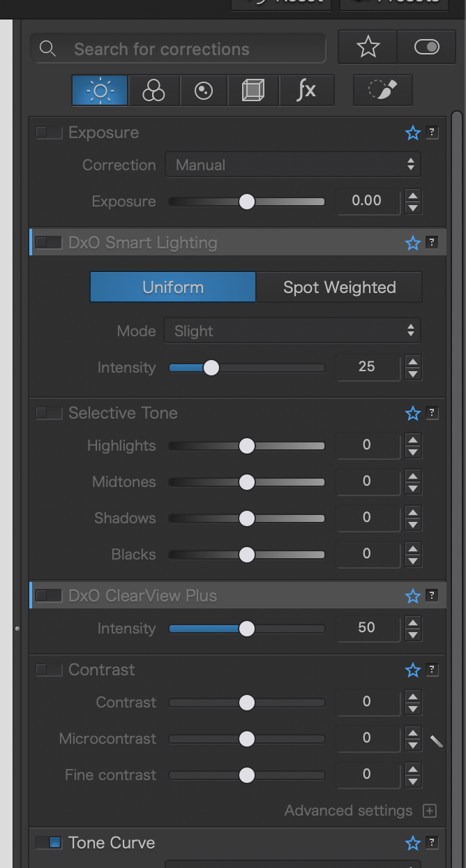
Task: Toggle DxO Smart Lighting on
Action: pos(49,243)
